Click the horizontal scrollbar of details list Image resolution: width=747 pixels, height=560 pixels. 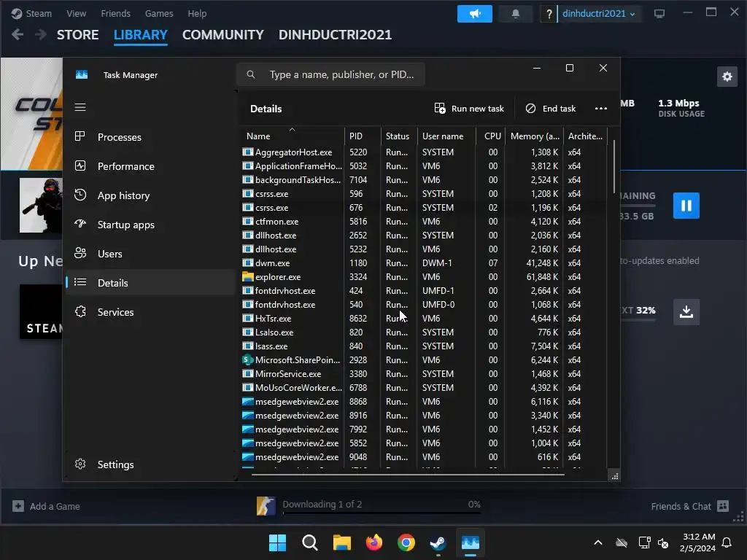(408, 474)
